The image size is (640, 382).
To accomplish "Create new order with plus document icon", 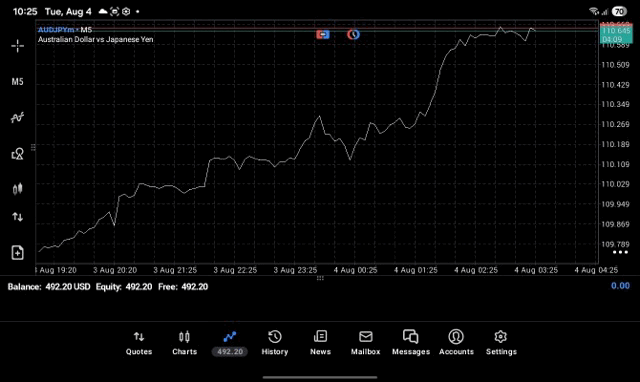I will pos(18,253).
